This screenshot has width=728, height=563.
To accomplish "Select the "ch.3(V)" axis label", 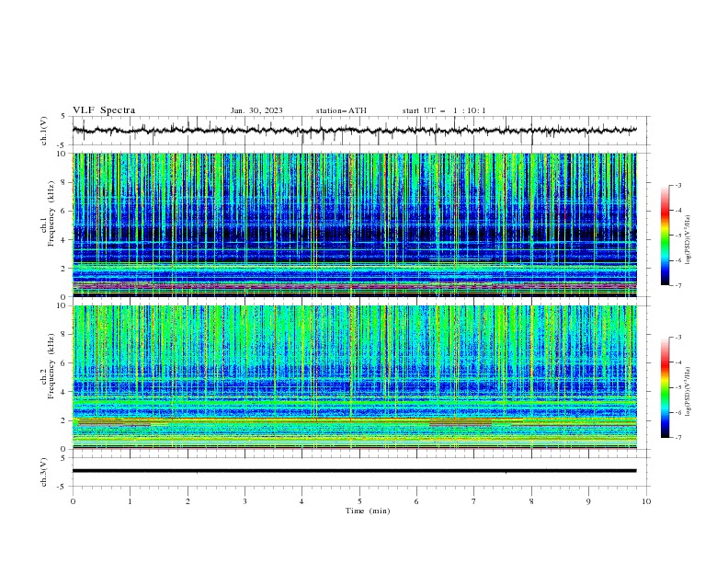I will (x=44, y=472).
